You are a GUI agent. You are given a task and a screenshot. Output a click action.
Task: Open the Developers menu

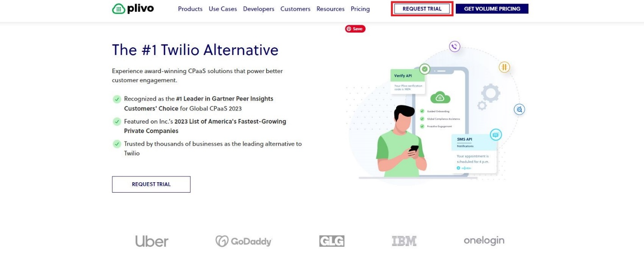(259, 9)
